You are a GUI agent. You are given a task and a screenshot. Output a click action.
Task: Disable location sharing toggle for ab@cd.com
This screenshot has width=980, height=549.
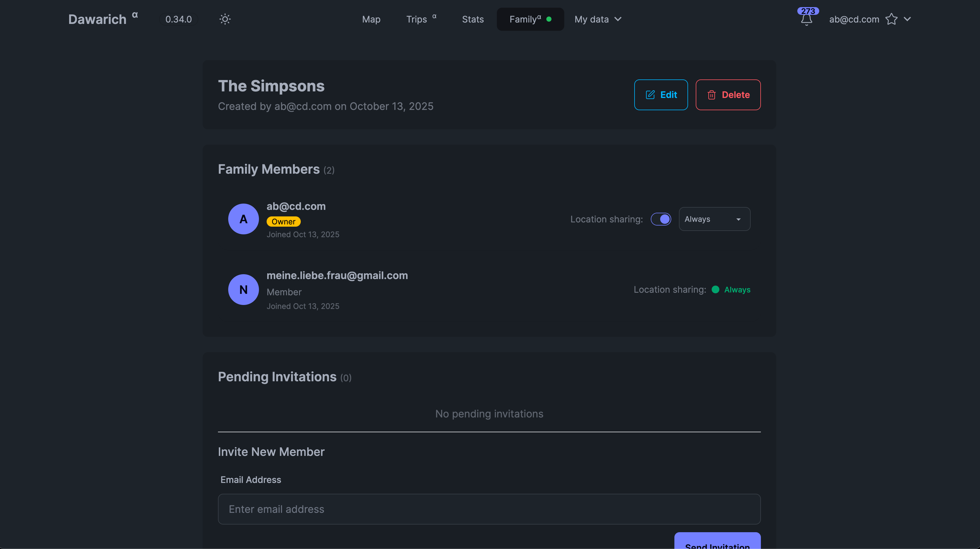(x=661, y=219)
